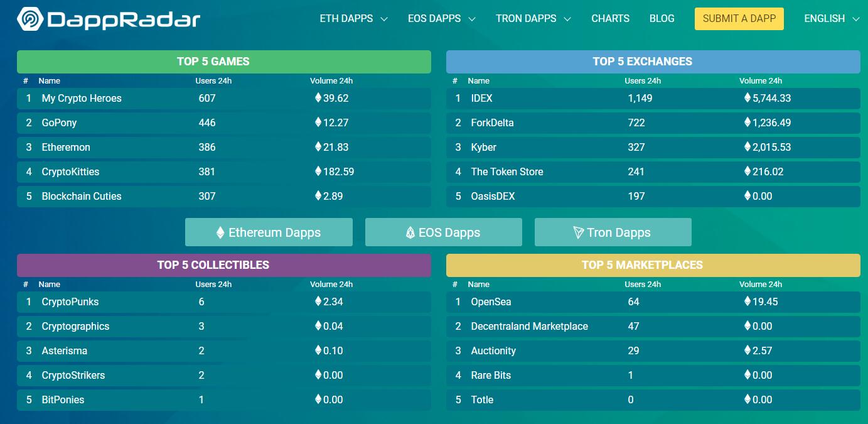The height and width of the screenshot is (424, 868).
Task: Open the OasisDEX exchange entry
Action: [x=653, y=197]
